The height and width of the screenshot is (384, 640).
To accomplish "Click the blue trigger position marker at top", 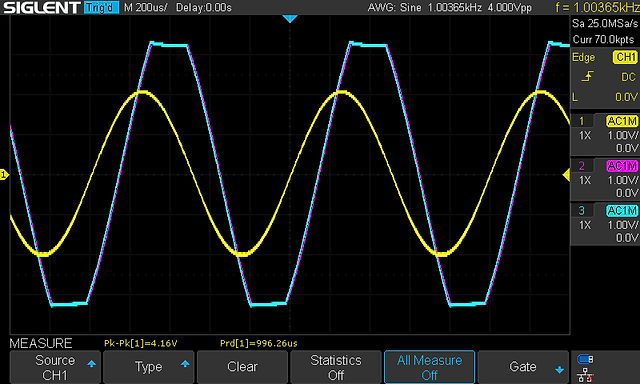I will [290, 18].
